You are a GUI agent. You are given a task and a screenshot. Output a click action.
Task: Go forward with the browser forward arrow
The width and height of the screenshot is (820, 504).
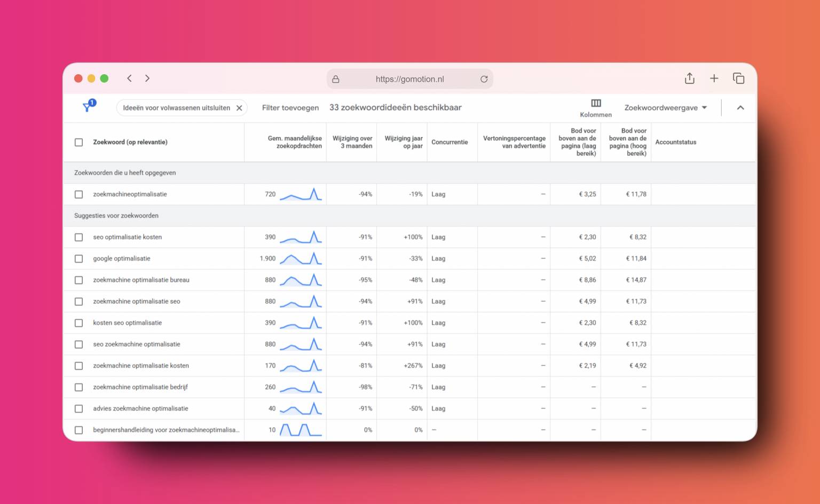(147, 78)
